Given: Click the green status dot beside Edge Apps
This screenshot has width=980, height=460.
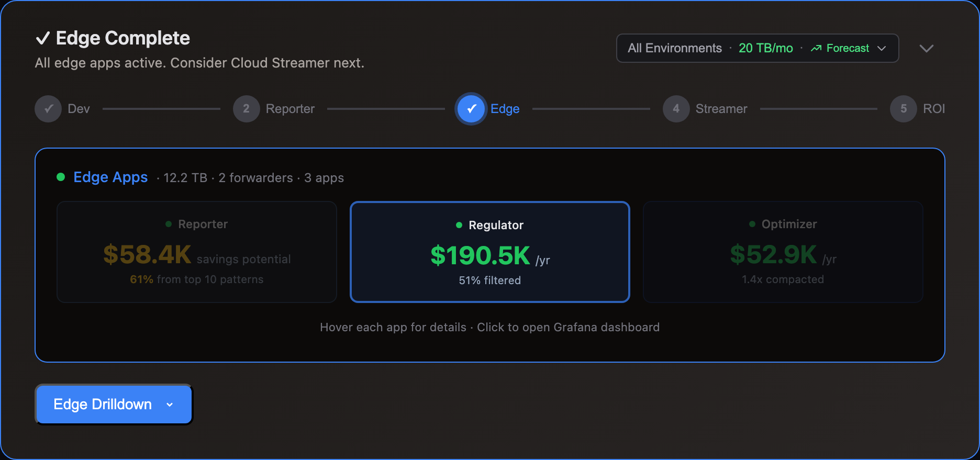Looking at the screenshot, I should [61, 177].
